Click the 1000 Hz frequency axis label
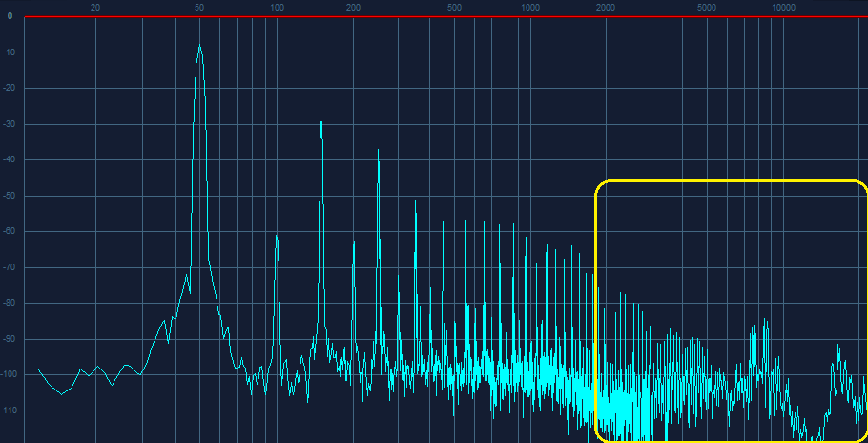The image size is (868, 443). point(530,8)
